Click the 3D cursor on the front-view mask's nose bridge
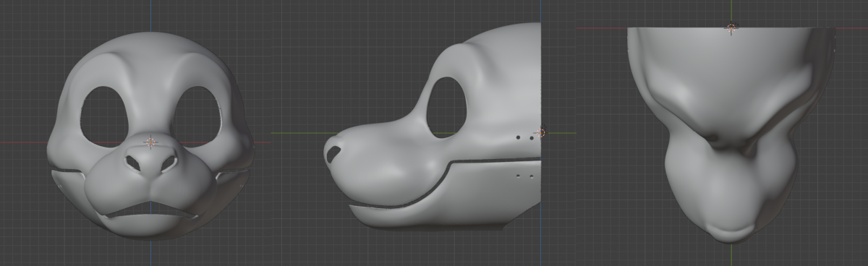This screenshot has height=266, width=868. (x=150, y=142)
